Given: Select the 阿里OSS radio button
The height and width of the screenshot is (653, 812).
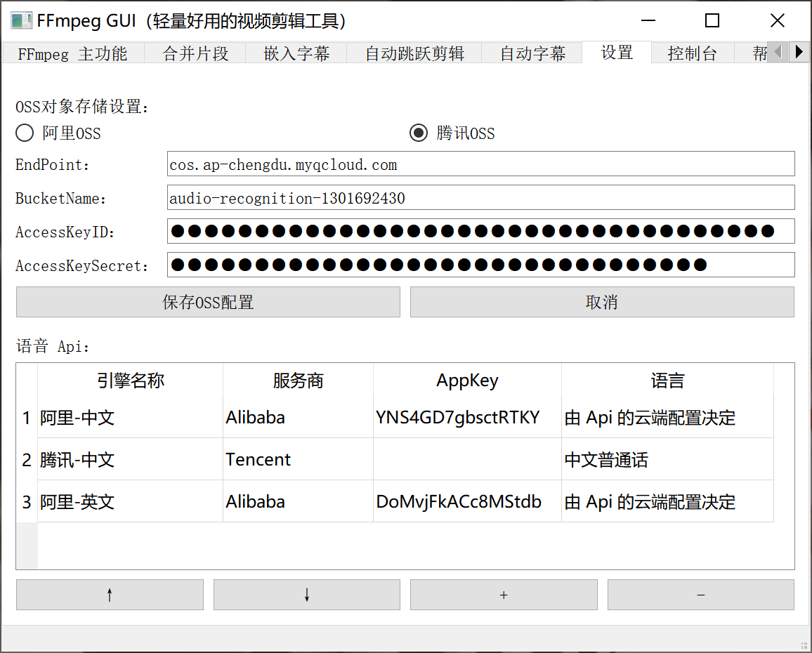Looking at the screenshot, I should (25, 133).
